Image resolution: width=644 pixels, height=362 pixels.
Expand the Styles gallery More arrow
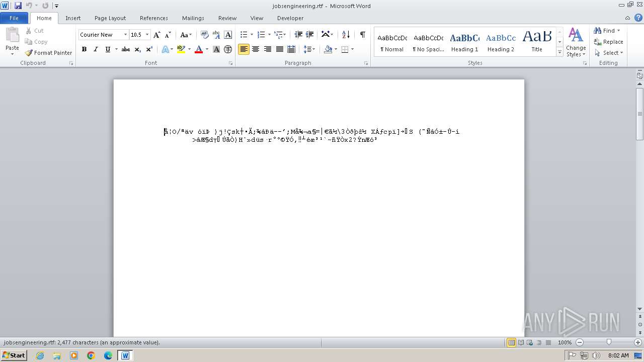(559, 52)
